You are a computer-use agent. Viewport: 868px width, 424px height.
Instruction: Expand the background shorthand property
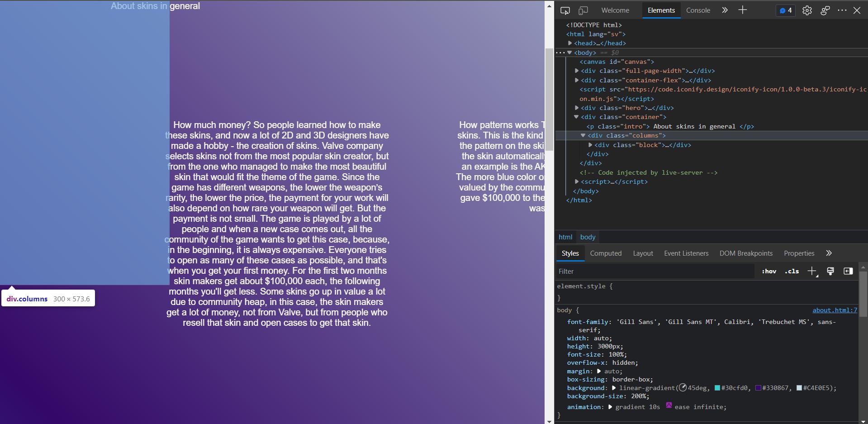point(614,388)
